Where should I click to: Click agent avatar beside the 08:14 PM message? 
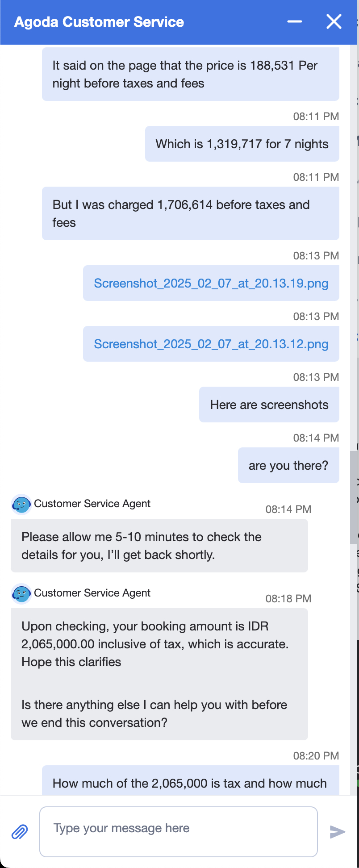pos(21,504)
